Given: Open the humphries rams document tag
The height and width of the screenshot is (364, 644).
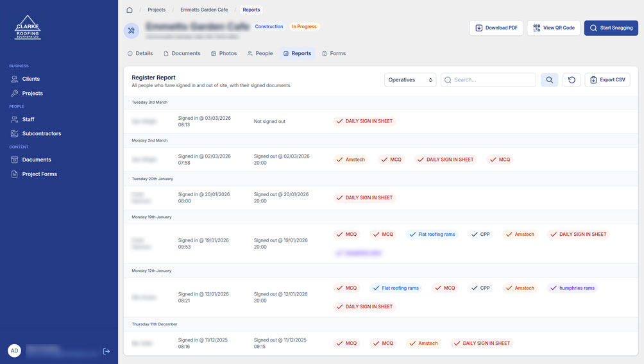Looking at the screenshot, I should tap(572, 288).
